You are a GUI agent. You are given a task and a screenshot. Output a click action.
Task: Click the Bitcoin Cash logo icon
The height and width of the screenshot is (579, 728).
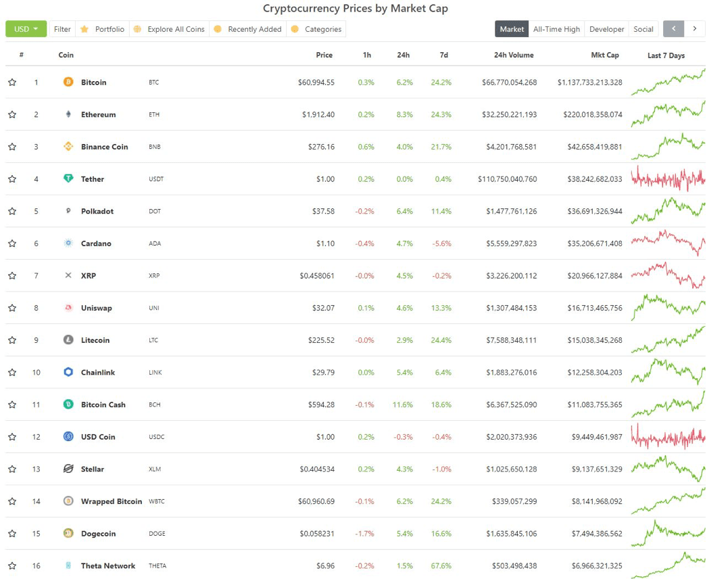(68, 404)
